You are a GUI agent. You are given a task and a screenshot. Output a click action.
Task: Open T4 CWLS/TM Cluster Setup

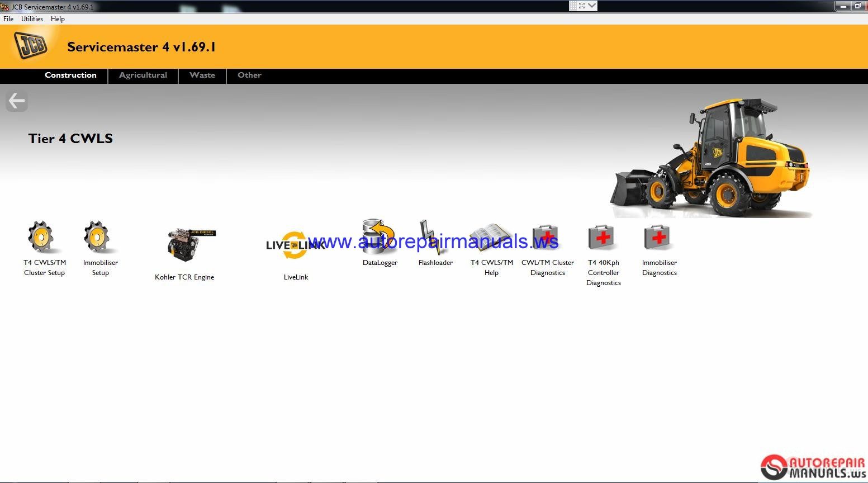point(44,238)
